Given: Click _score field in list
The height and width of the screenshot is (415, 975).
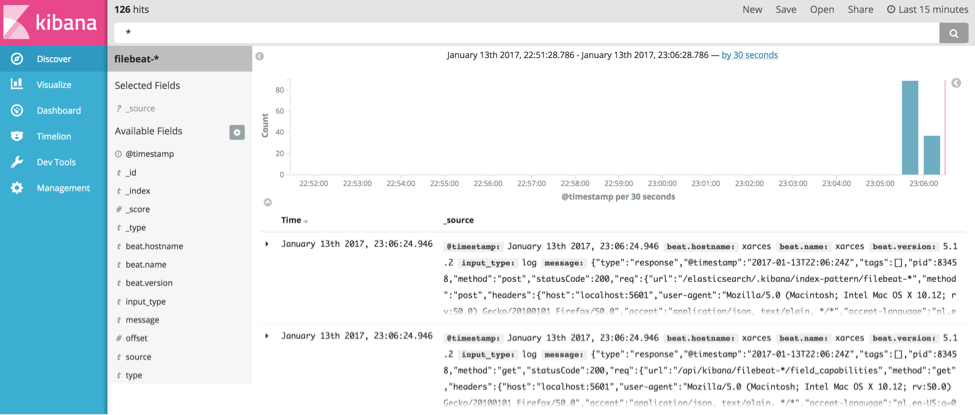Looking at the screenshot, I should coord(137,210).
